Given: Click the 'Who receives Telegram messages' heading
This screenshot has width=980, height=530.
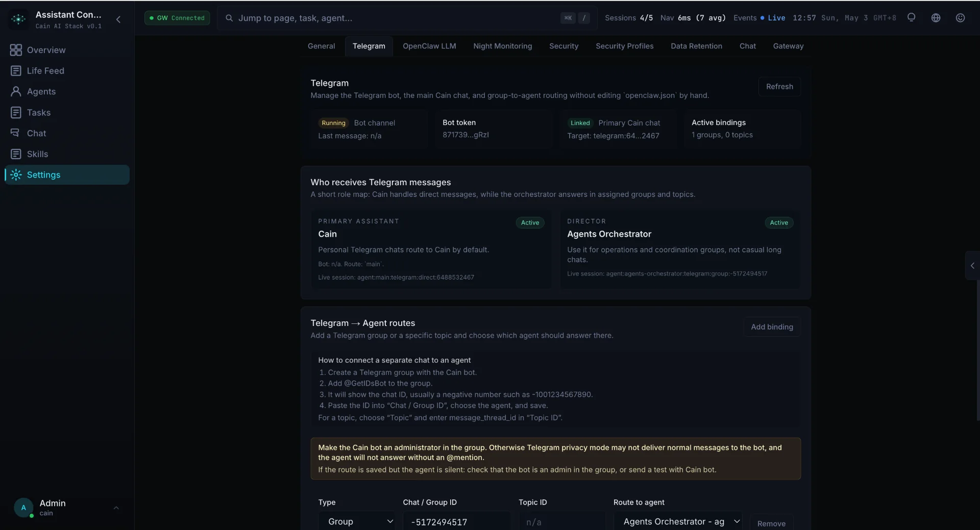Looking at the screenshot, I should click(x=380, y=183).
